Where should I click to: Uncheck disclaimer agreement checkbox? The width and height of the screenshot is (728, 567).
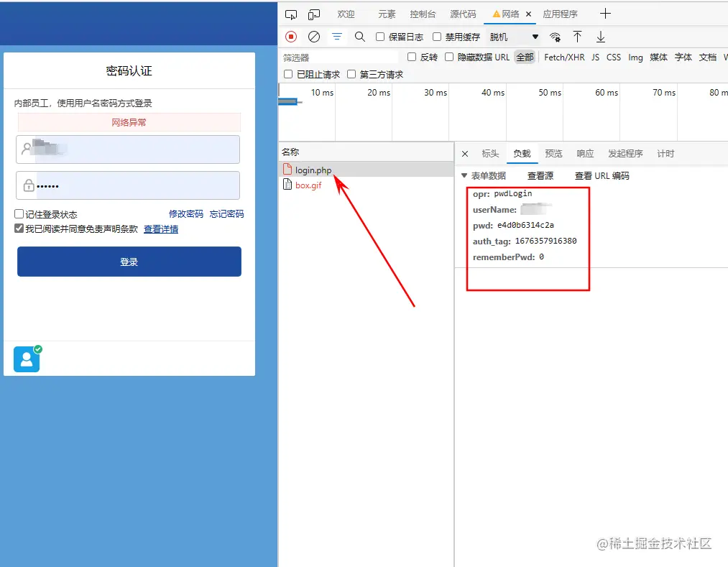click(x=19, y=228)
